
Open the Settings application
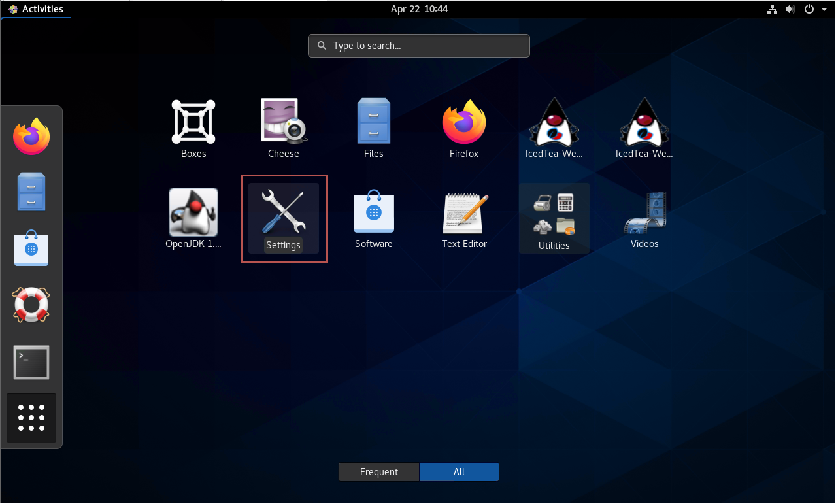click(284, 218)
